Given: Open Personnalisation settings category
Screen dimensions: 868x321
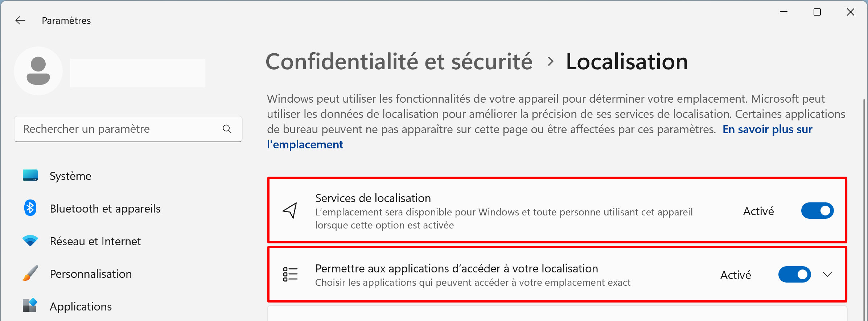Looking at the screenshot, I should point(91,274).
